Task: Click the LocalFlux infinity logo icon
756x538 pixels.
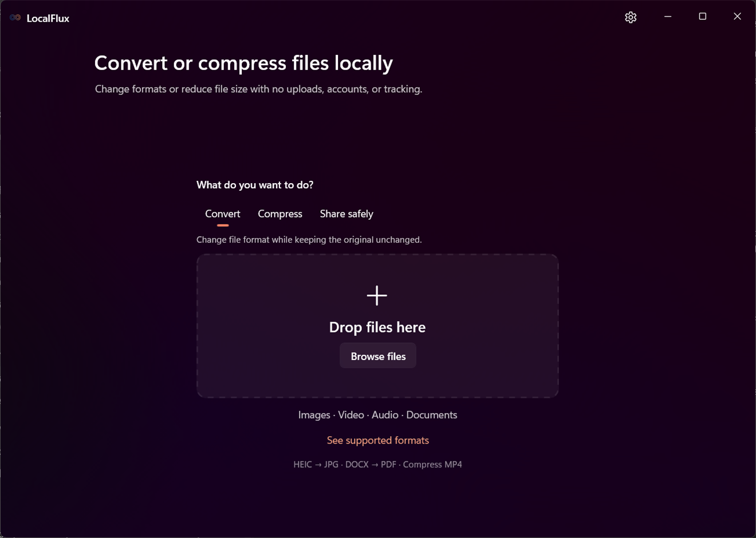Action: coord(15,18)
